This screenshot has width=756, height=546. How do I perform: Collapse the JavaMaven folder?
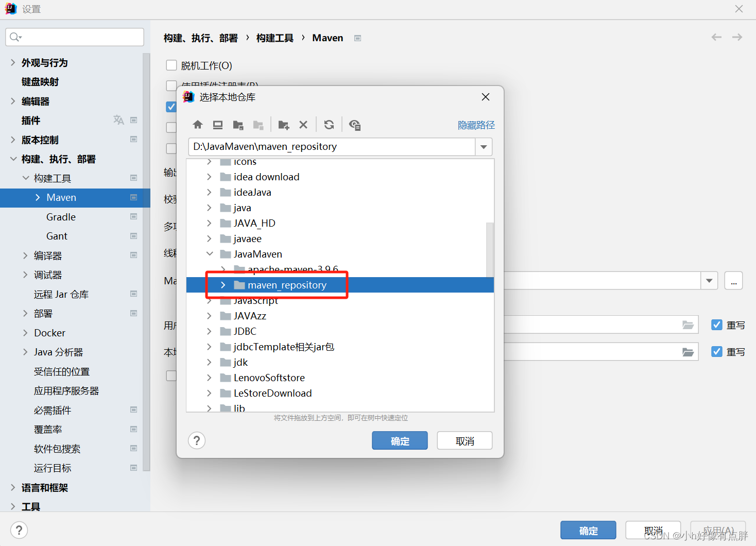(209, 254)
